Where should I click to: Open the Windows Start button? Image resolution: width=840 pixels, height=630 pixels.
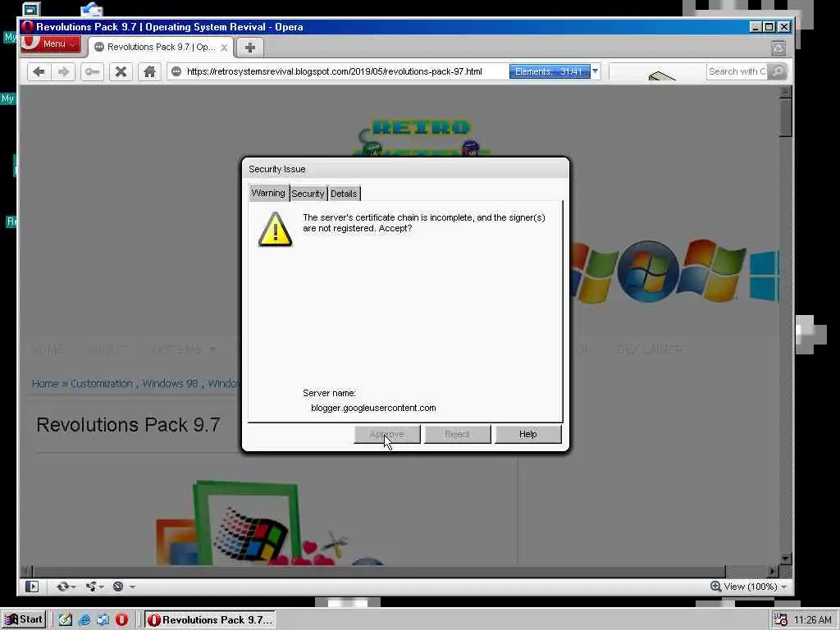(24, 620)
